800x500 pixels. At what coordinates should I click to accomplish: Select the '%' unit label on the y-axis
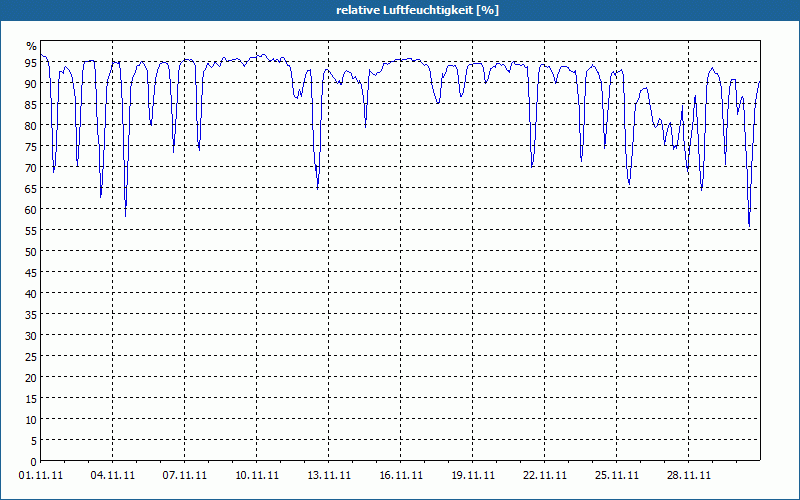[32, 46]
